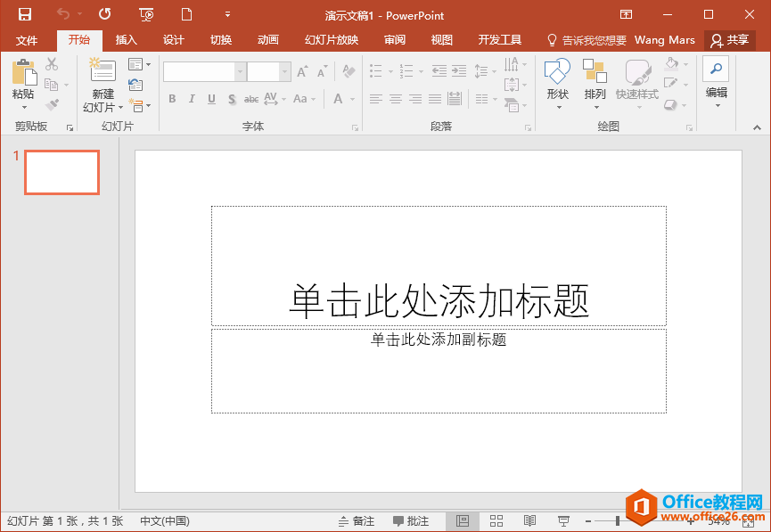Switch to the 切换 tab
Viewport: 771px width, 532px height.
(x=221, y=40)
